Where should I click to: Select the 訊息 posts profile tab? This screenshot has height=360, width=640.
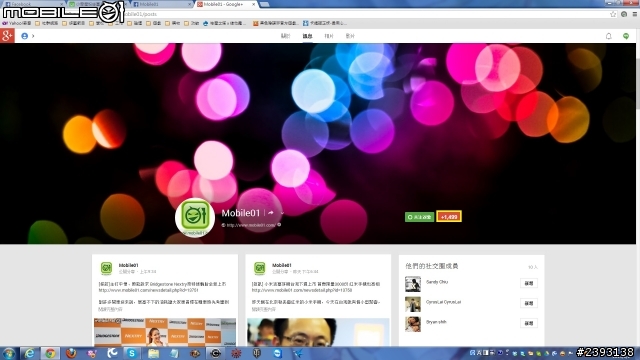(307, 36)
